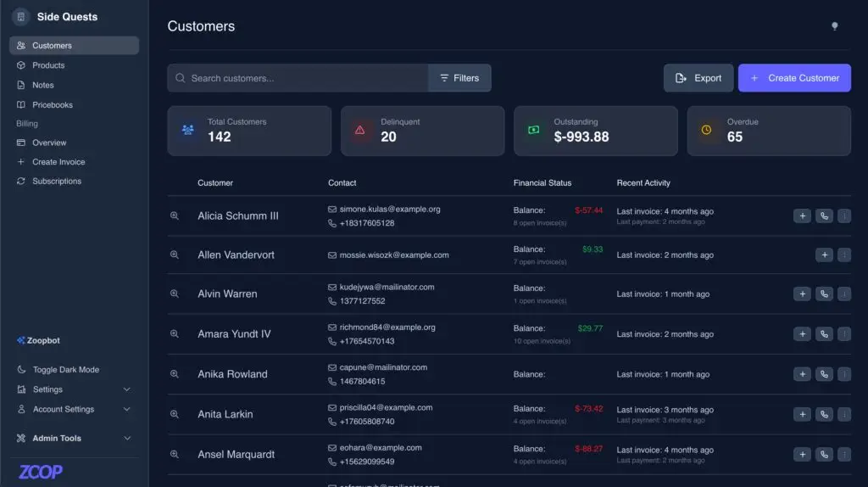Click the plus button in Anika Rowland's row
868x487 pixels.
802,374
